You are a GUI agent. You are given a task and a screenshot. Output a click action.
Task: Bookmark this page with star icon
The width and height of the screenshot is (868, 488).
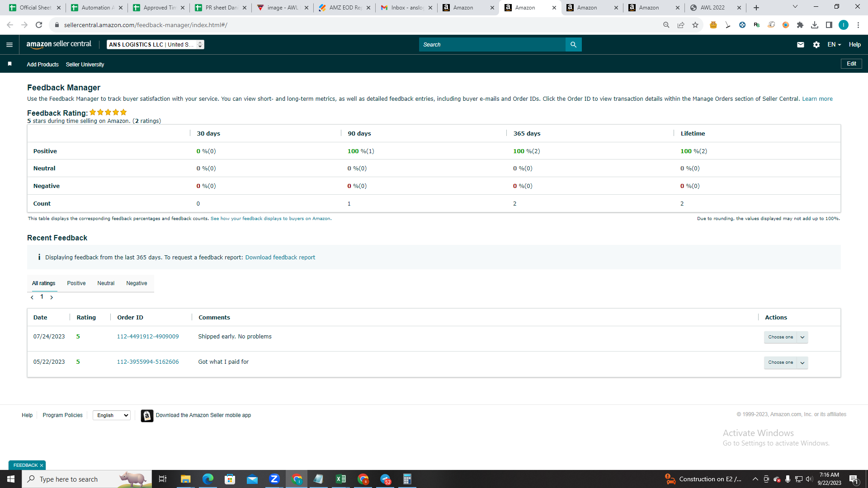pos(695,25)
